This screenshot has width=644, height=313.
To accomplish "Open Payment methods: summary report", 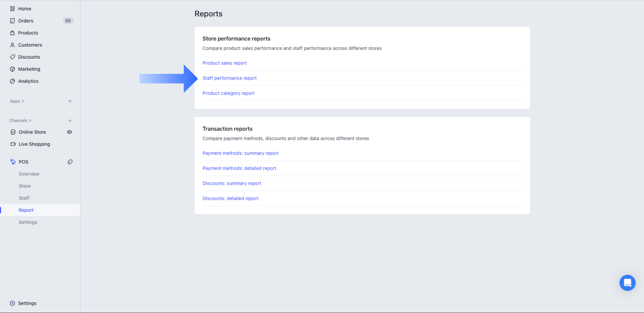I will [241, 153].
